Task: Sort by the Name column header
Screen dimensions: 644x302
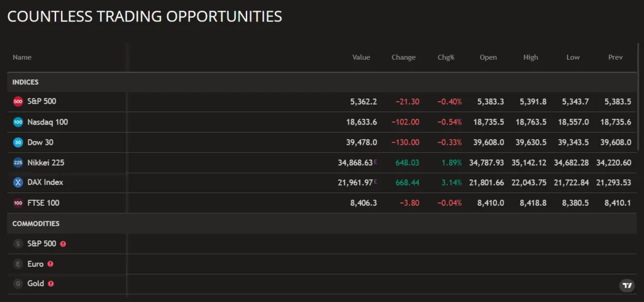Action: click(22, 57)
